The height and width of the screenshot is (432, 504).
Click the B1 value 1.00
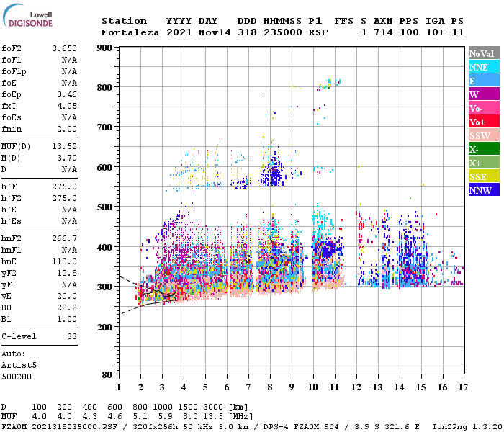tap(67, 319)
